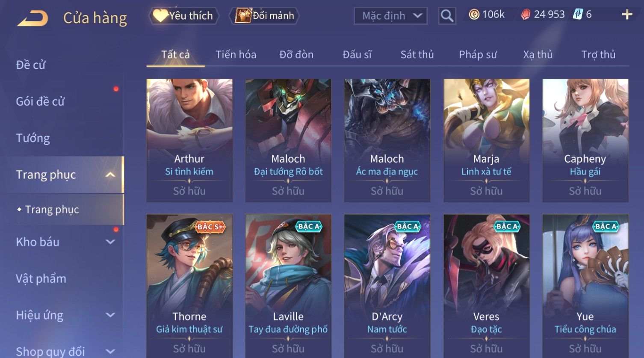
Task: Expand the Hiệu ứng sidebar section
Action: pyautogui.click(x=110, y=315)
